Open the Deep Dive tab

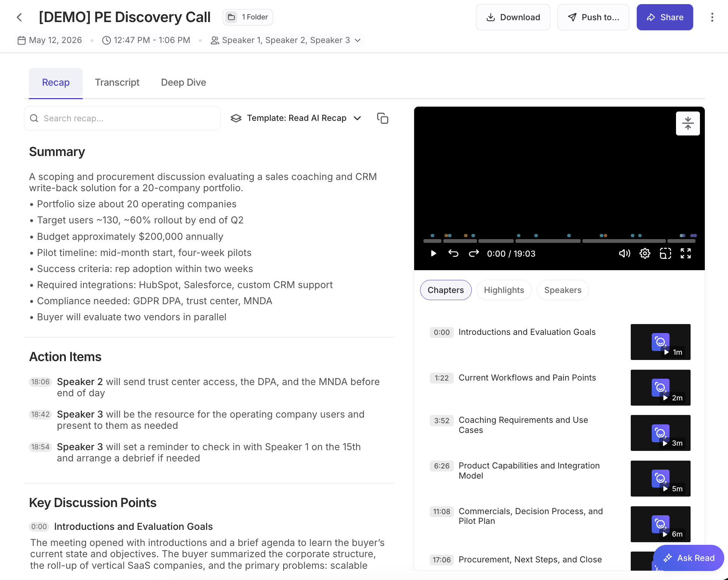point(183,83)
